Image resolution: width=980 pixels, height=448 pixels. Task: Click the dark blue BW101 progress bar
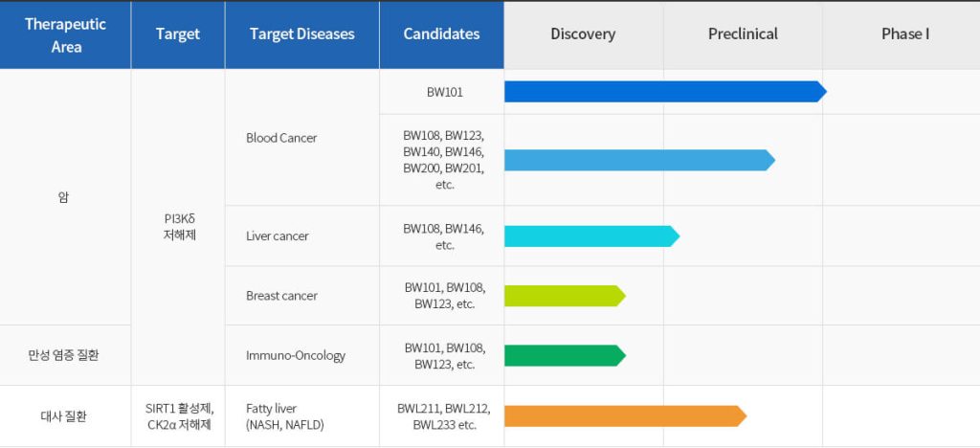pos(665,91)
